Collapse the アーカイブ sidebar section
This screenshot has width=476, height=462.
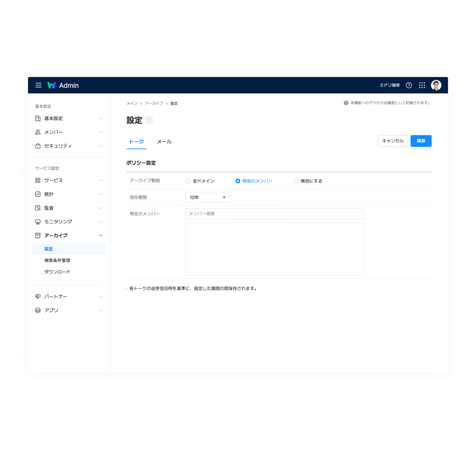pyautogui.click(x=101, y=236)
